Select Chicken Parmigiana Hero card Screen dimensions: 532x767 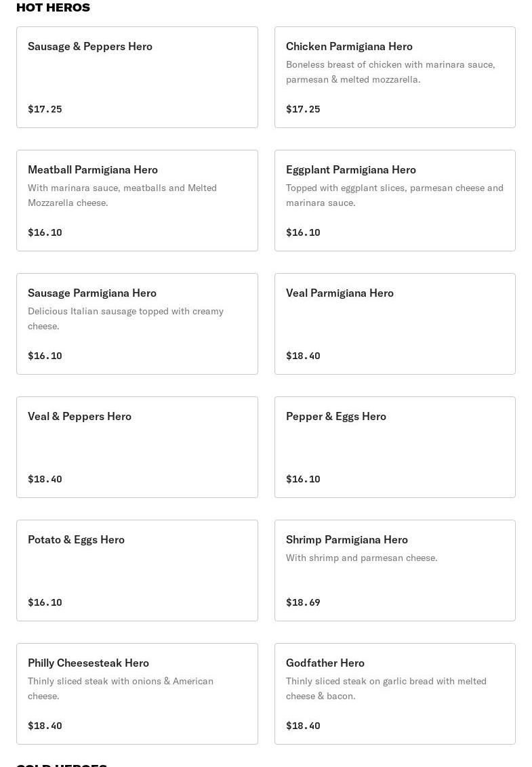click(395, 77)
